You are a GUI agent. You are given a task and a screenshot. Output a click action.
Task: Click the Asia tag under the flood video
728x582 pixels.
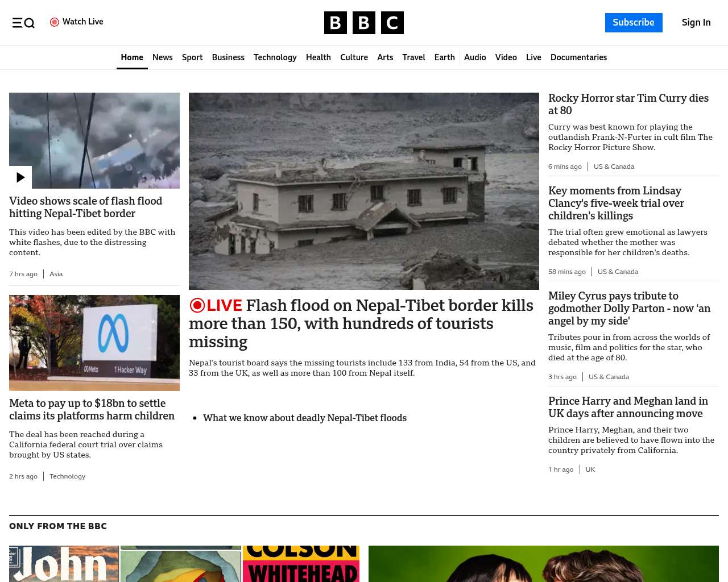click(56, 274)
